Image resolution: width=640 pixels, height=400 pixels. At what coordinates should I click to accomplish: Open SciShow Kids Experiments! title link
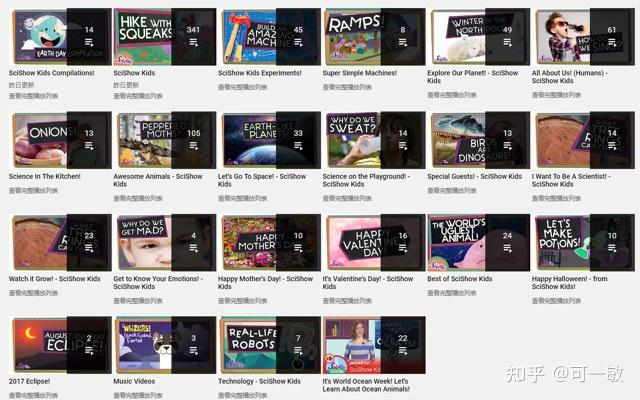[260, 73]
